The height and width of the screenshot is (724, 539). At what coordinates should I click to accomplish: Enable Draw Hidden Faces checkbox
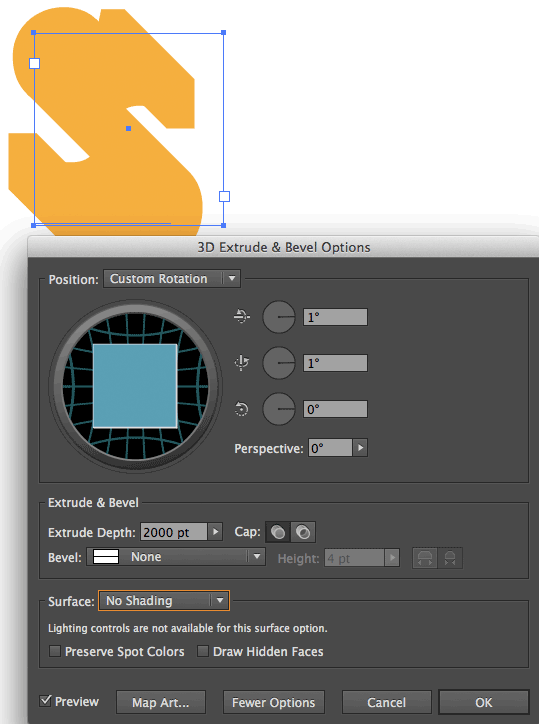tap(203, 651)
